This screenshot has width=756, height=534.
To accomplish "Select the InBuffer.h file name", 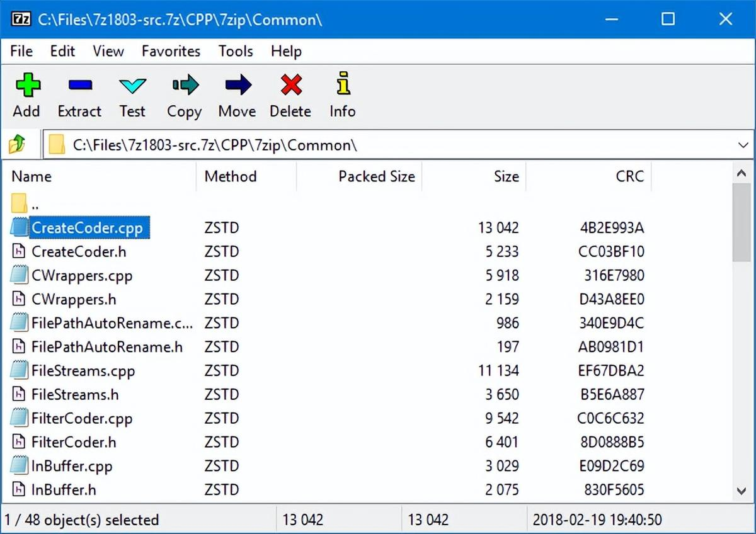I will point(64,489).
